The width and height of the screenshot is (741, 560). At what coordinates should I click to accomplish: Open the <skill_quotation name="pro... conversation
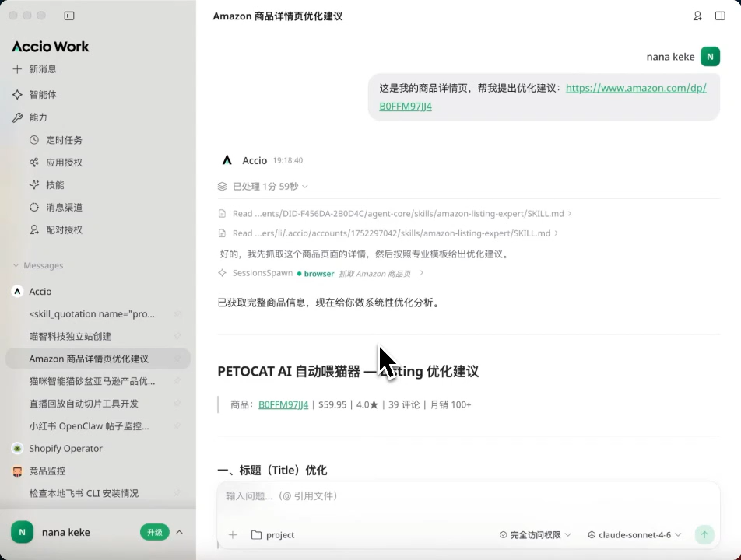tap(92, 313)
